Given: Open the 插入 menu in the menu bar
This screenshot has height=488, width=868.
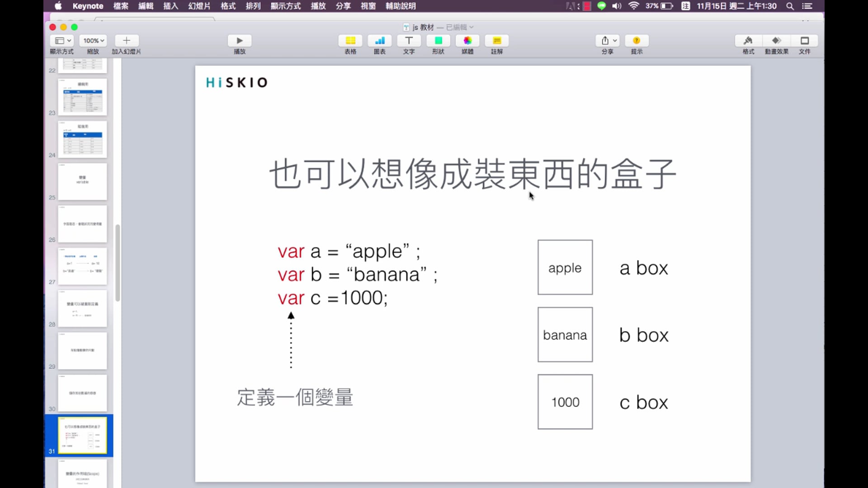Looking at the screenshot, I should coord(170,6).
